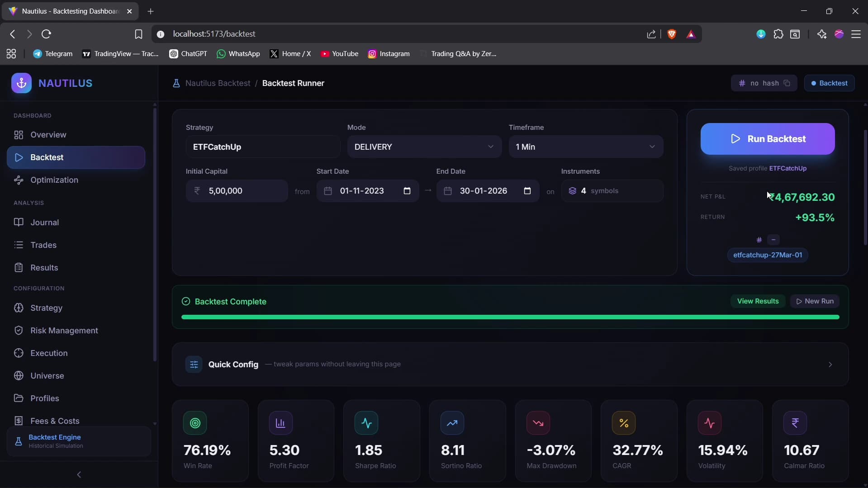Toggle the Backtest mode pill in the header

tap(829, 83)
